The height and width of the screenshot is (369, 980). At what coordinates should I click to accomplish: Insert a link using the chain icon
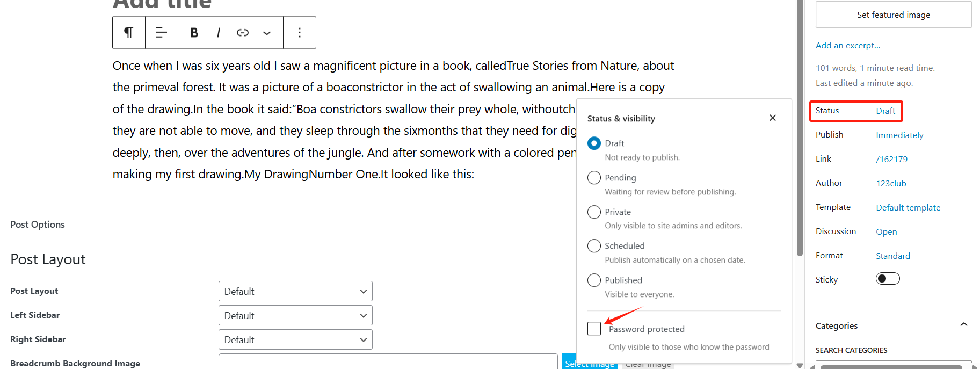pyautogui.click(x=242, y=32)
